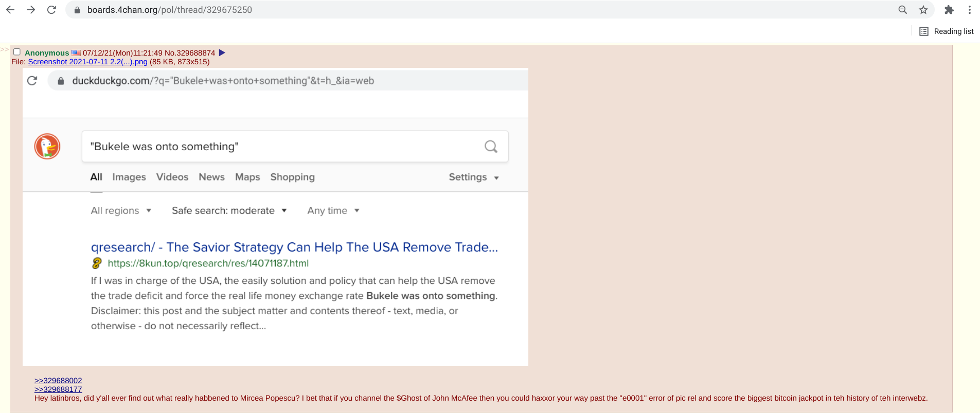Click the search box containing "Bukele was onto something"
This screenshot has width=980, height=413.
[295, 147]
